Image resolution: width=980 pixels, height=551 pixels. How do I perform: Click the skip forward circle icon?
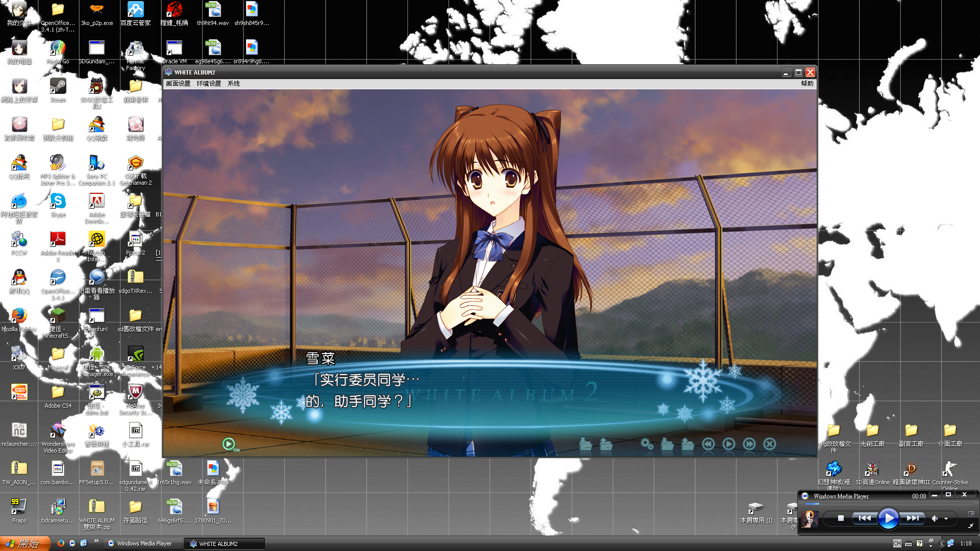point(749,444)
